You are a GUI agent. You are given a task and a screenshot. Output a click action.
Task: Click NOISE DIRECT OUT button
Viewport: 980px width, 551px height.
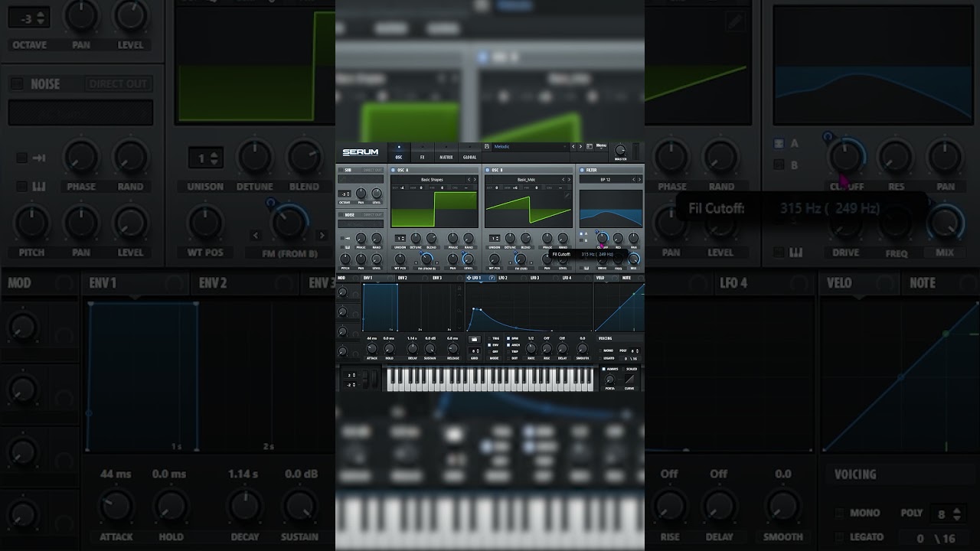pos(372,214)
